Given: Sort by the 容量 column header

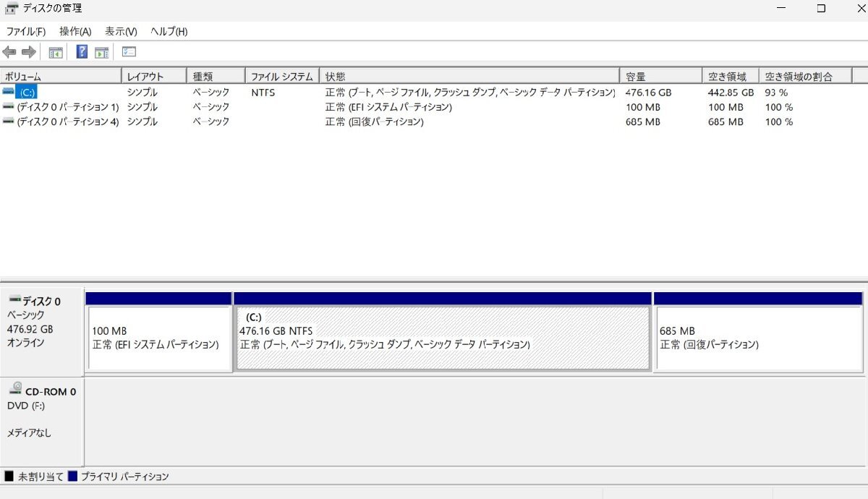Looking at the screenshot, I should pyautogui.click(x=660, y=76).
